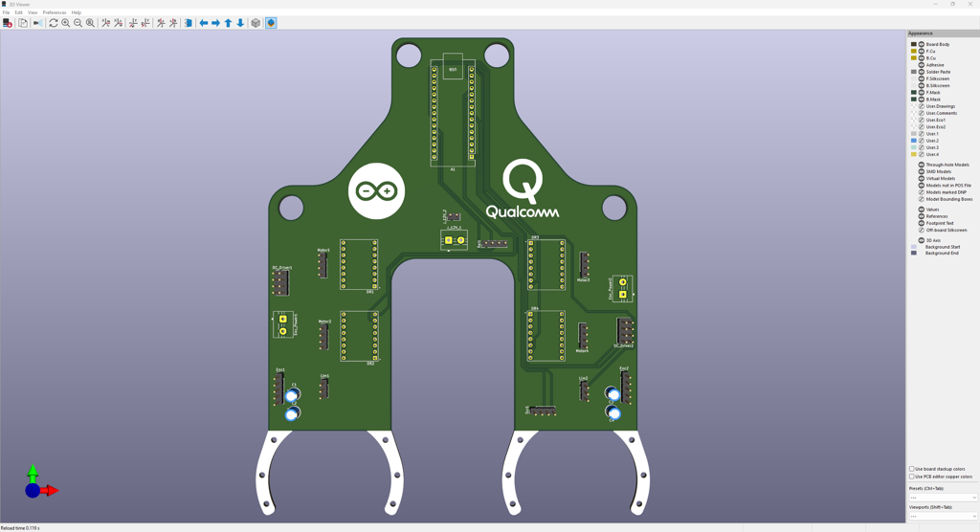Click the Arduino logo on the board
This screenshot has height=532, width=980.
pos(376,190)
